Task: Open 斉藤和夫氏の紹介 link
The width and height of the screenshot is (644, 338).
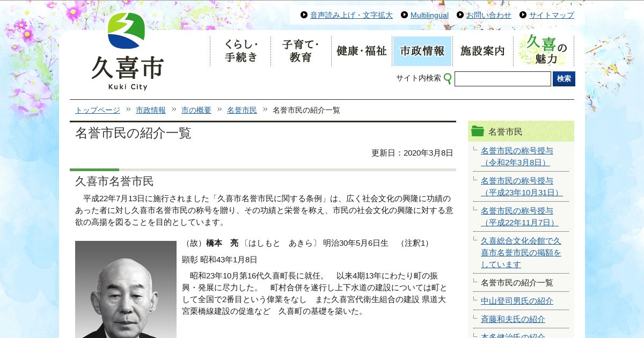Action: click(x=513, y=319)
